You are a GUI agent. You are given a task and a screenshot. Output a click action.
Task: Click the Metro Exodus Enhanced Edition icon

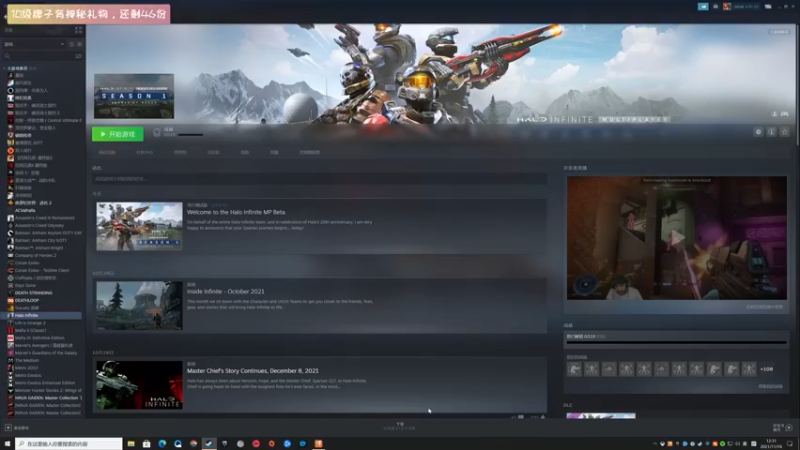pyautogui.click(x=10, y=383)
